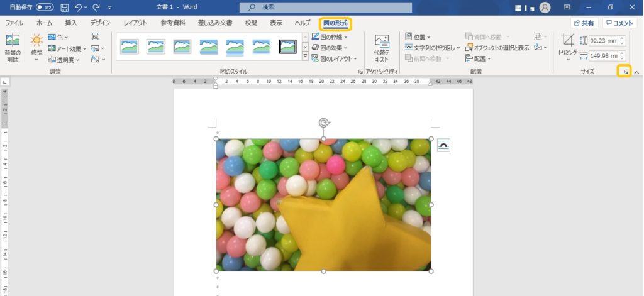Click the Save icon in title bar
This screenshot has width=644, height=296.
tap(65, 8)
